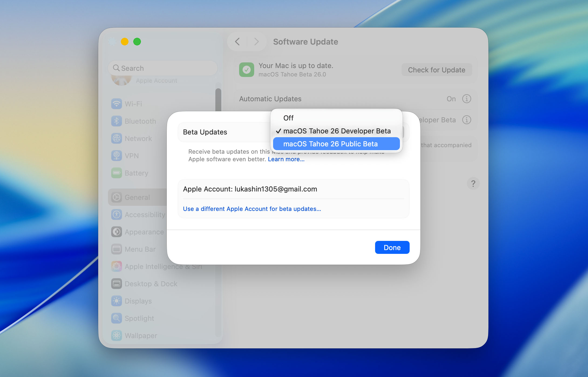Select Desktop & Dock sidebar icon
This screenshot has height=377, width=588.
tap(117, 284)
